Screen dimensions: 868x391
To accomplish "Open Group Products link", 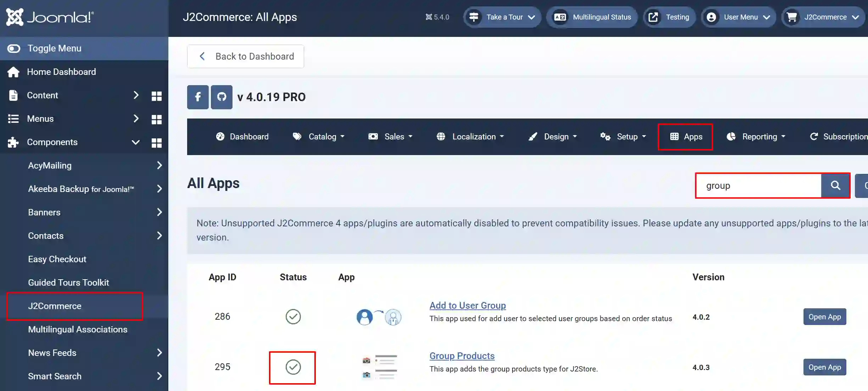I will (462, 356).
